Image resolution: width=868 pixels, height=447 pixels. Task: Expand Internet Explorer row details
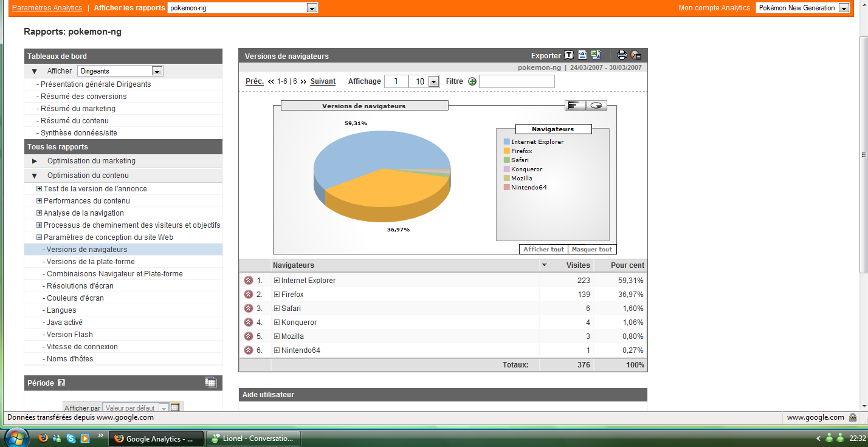click(x=277, y=281)
